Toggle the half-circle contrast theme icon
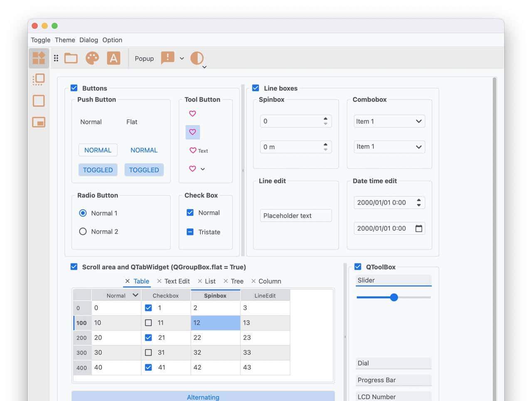The width and height of the screenshot is (532, 401). [x=197, y=58]
